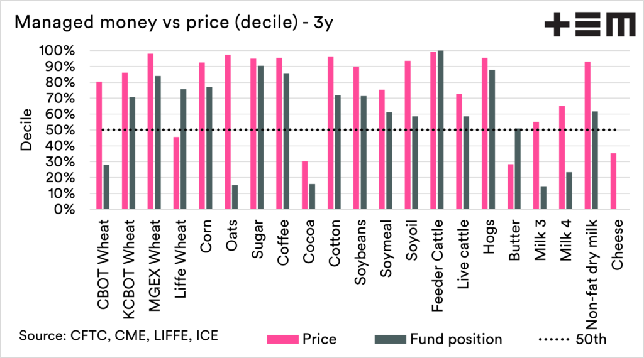Click the Milk 3 grey Fund position bar
The width and height of the screenshot is (644, 358).
coord(543,197)
